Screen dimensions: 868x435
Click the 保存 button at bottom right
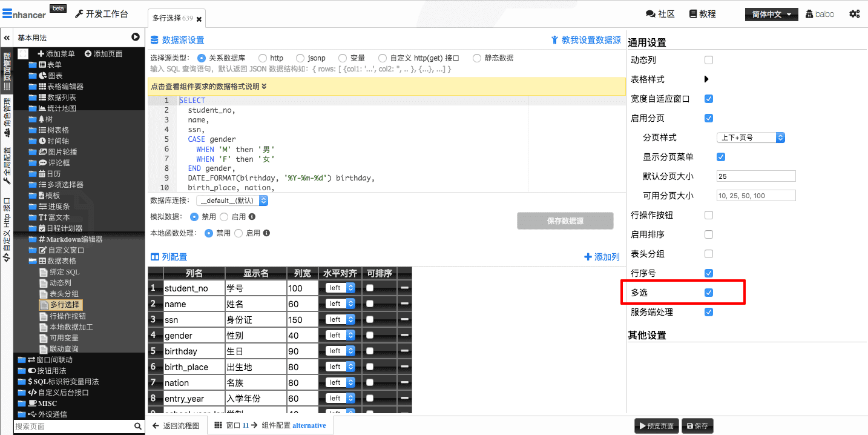click(697, 426)
